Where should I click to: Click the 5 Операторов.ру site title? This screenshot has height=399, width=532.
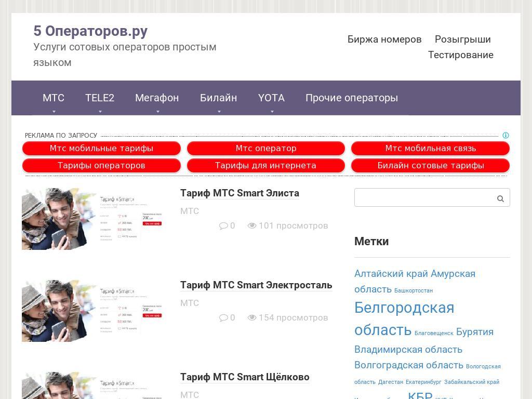[90, 31]
